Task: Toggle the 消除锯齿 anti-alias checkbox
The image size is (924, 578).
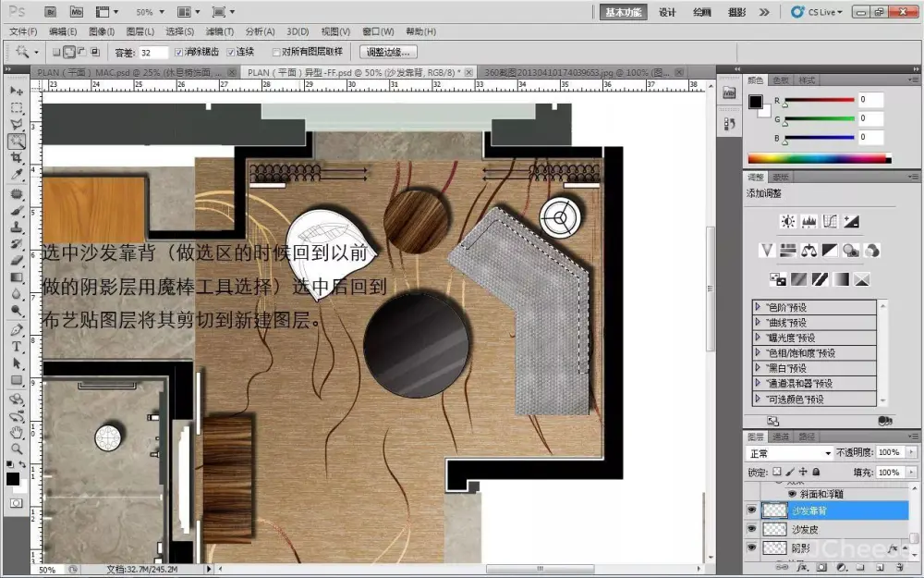Action: (x=179, y=52)
